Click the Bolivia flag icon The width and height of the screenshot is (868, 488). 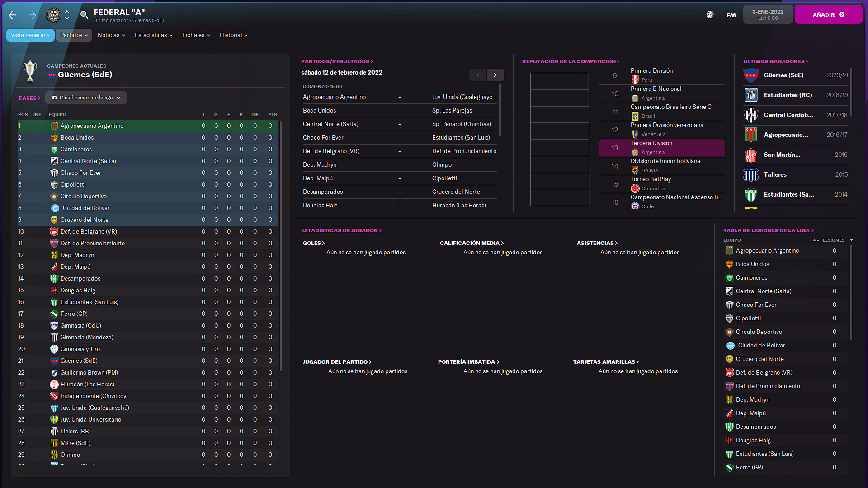coord(635,170)
